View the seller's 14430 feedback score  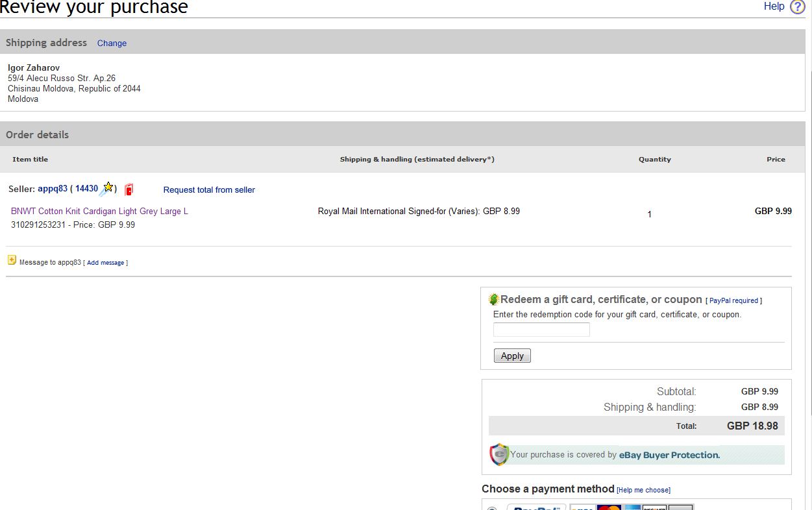coord(86,189)
